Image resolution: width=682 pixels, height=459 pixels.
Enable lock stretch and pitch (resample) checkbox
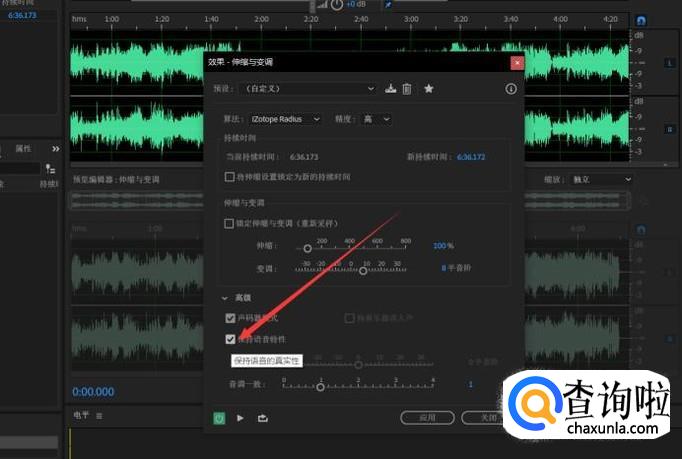229,224
